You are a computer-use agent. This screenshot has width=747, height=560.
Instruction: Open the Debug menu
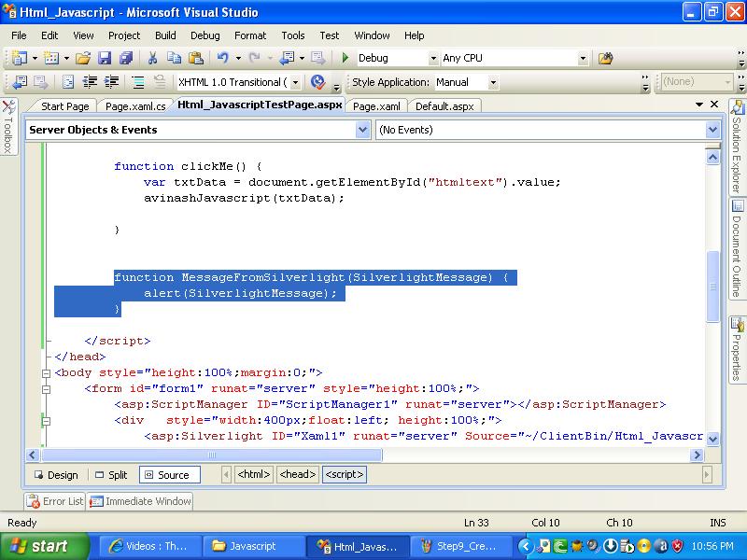tap(205, 35)
